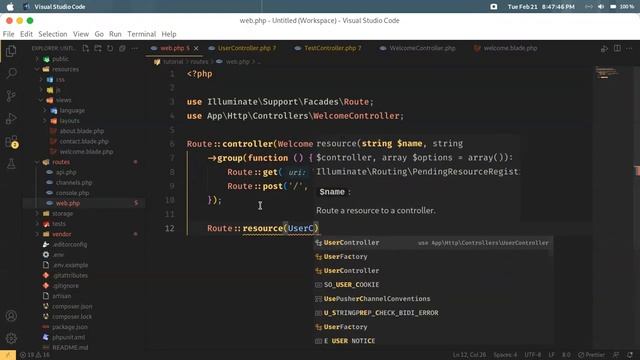Screen dimensions: 640x360
Task: Open editor more actions ellipsis
Action: [x=629, y=48]
